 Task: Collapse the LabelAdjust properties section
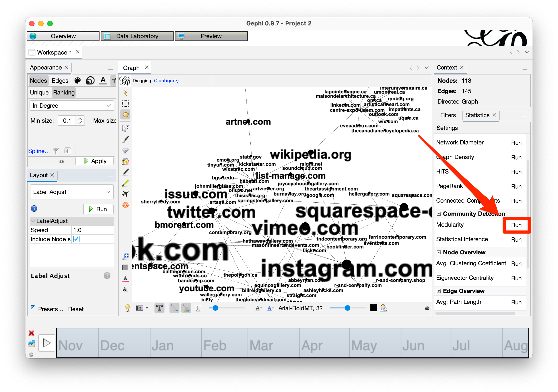(33, 221)
